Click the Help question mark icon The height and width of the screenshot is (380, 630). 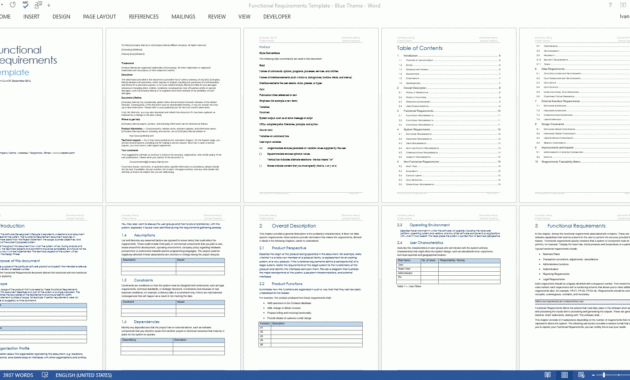click(610, 5)
